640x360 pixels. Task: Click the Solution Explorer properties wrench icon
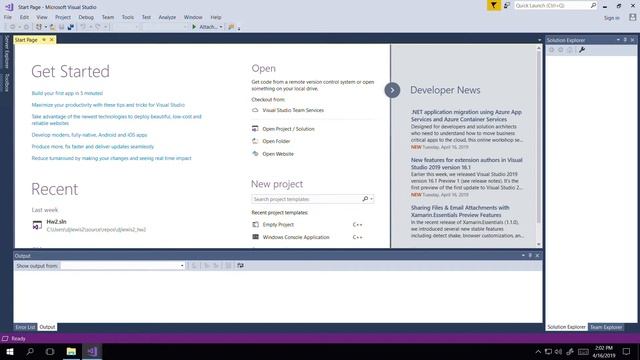tap(582, 50)
